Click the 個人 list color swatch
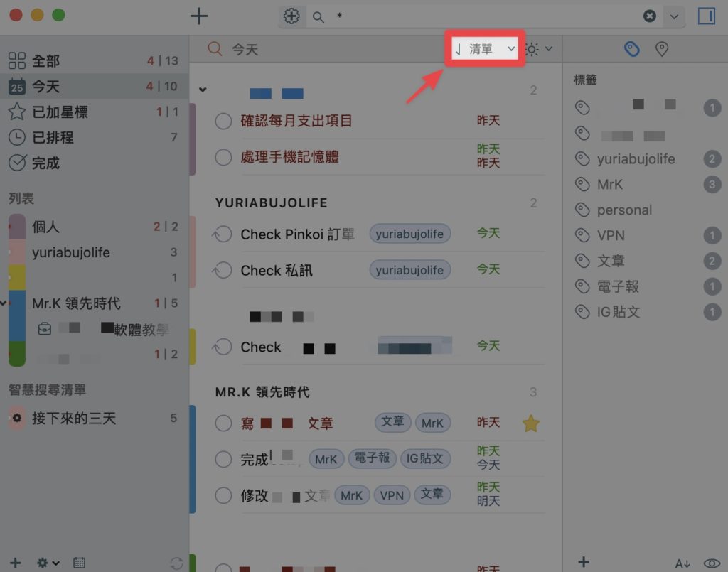The width and height of the screenshot is (728, 572). (17, 227)
